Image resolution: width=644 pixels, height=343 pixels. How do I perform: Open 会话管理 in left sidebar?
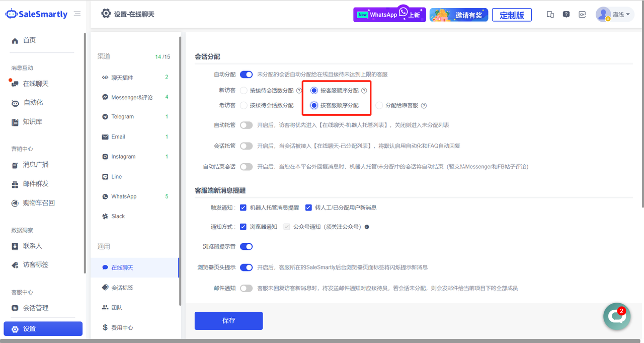pos(35,308)
